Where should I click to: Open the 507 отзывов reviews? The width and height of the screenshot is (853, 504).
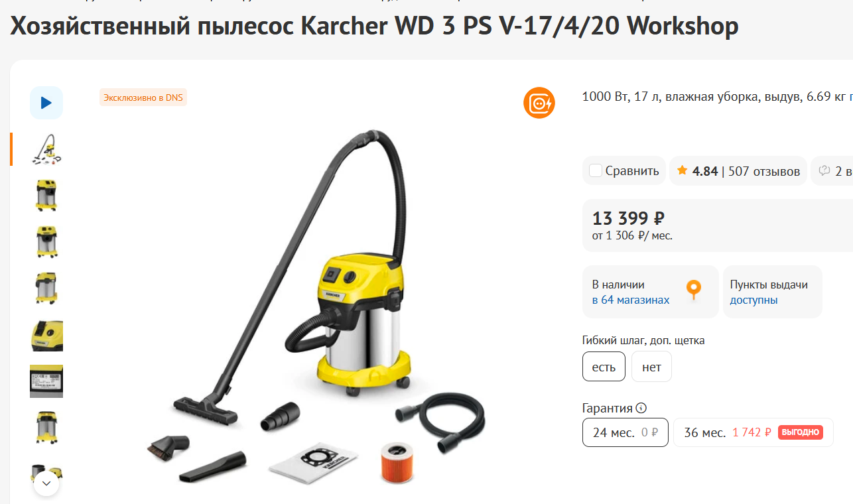[x=764, y=171]
